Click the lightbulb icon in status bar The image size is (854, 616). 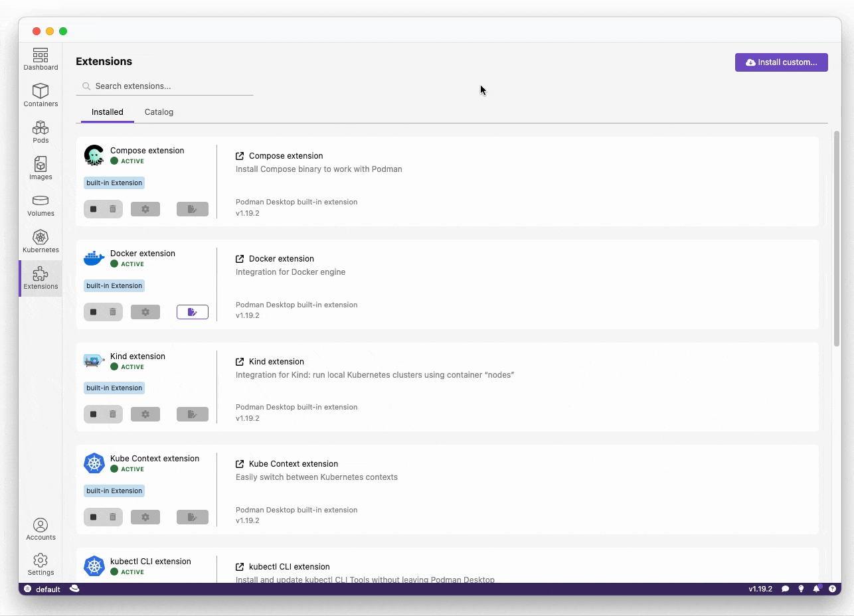(801, 589)
